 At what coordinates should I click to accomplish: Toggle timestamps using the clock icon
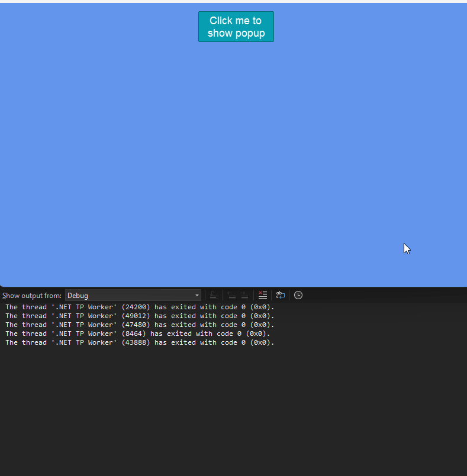click(x=298, y=295)
